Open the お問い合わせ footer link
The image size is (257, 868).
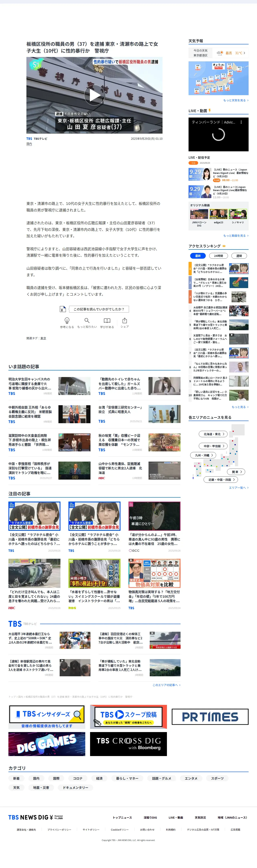[x=147, y=830]
